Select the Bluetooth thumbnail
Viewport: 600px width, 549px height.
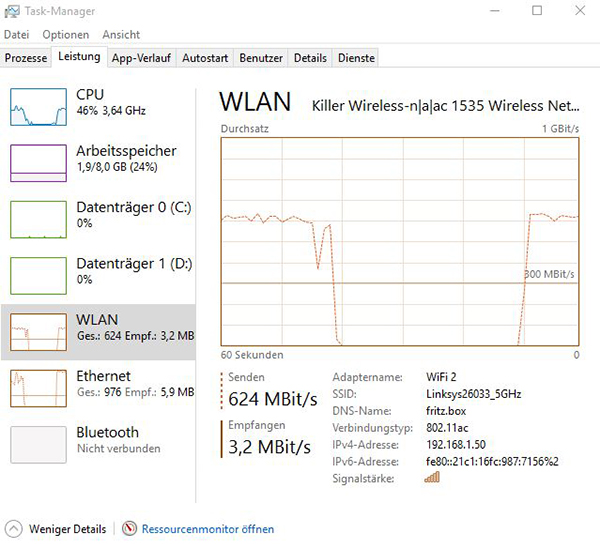pyautogui.click(x=38, y=445)
